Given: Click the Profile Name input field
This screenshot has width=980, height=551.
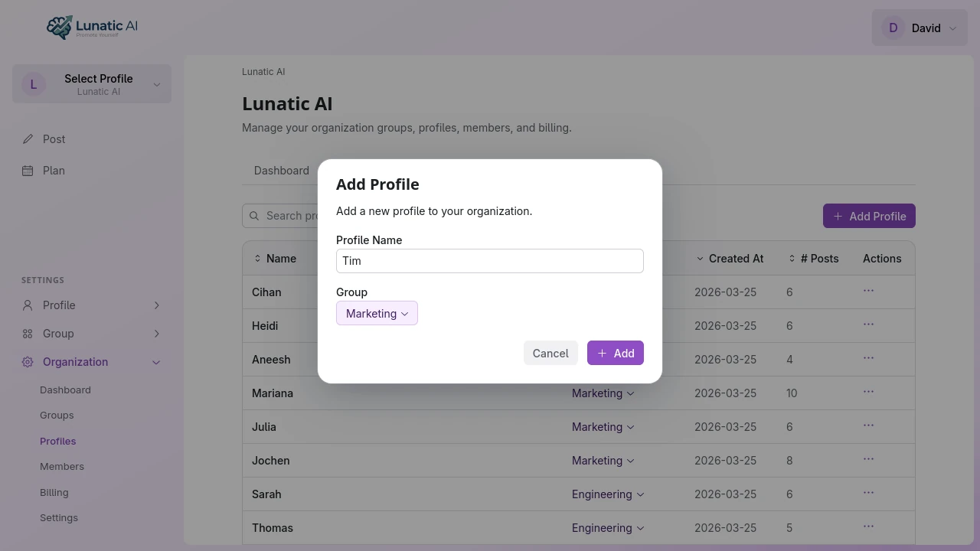Looking at the screenshot, I should [490, 261].
